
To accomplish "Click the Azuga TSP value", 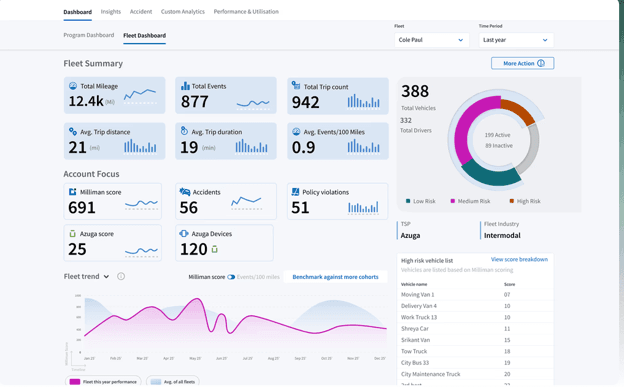I will pos(410,235).
